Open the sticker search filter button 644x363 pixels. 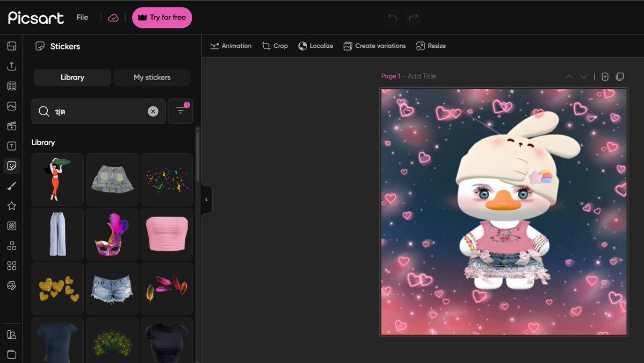pyautogui.click(x=180, y=111)
